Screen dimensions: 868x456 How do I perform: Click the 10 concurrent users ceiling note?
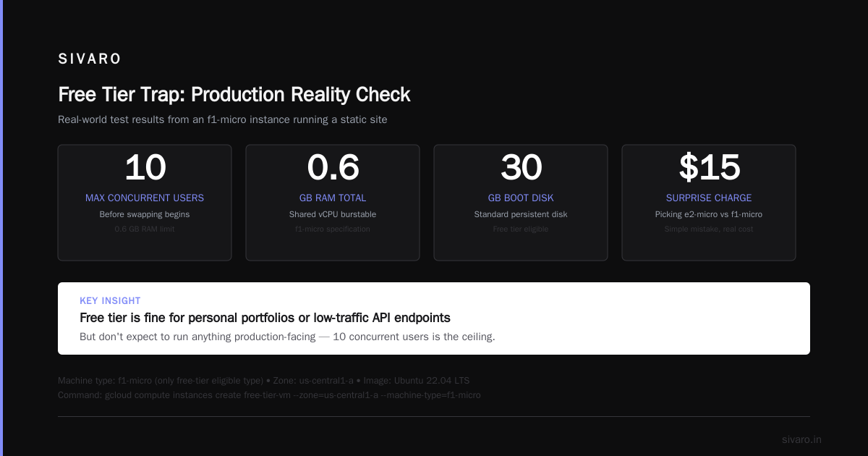click(x=287, y=337)
